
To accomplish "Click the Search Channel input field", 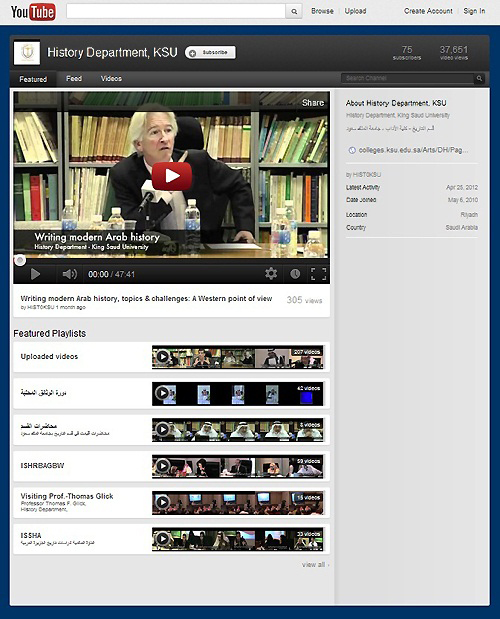I will [x=408, y=78].
